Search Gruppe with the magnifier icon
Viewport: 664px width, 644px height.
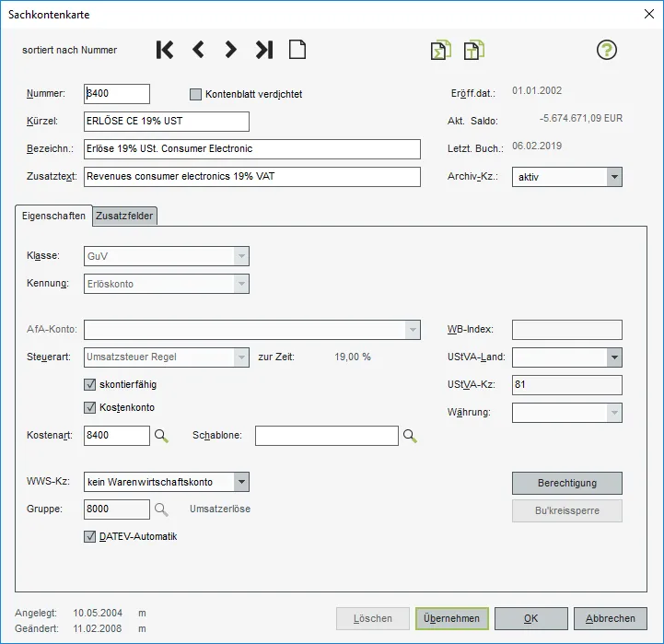click(x=161, y=509)
